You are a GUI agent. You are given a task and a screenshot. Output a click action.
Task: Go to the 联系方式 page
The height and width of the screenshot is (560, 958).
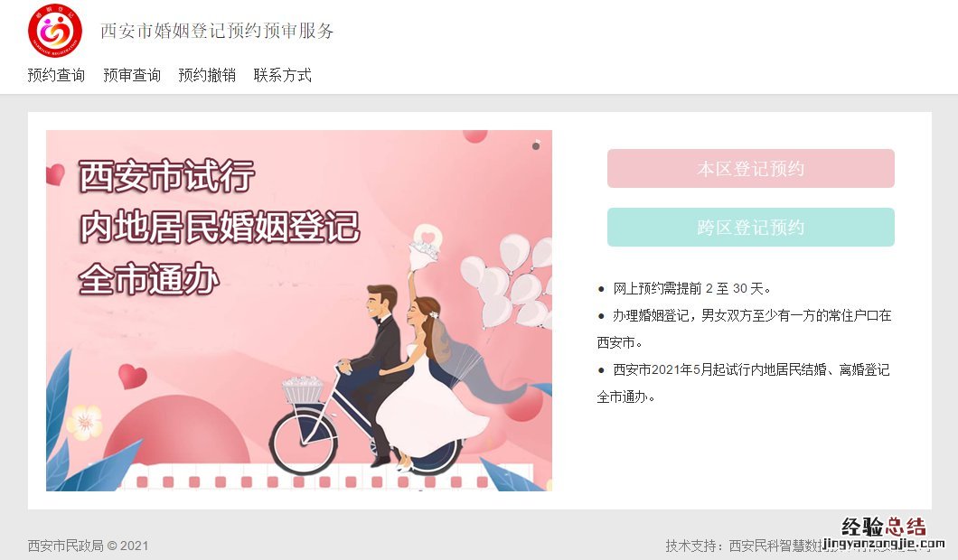coord(282,75)
